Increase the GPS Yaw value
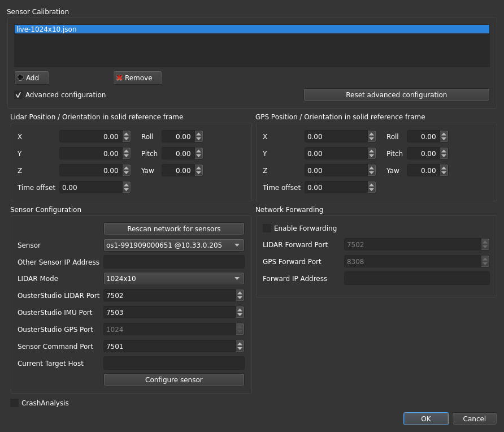Image resolution: width=504 pixels, height=432 pixels. (x=444, y=168)
